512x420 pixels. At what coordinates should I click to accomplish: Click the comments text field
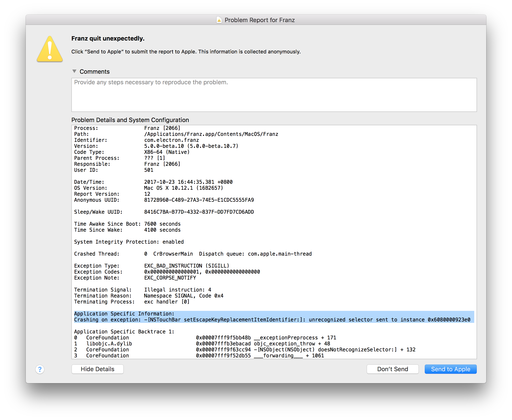click(274, 95)
